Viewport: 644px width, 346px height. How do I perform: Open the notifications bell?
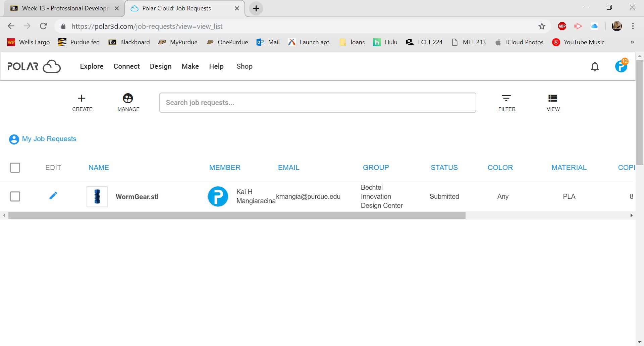click(595, 67)
